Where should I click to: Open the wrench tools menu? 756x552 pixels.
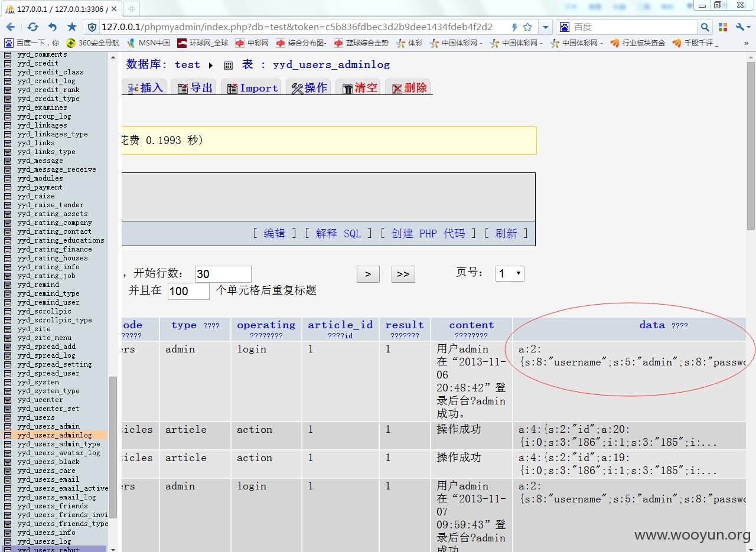coord(742,27)
